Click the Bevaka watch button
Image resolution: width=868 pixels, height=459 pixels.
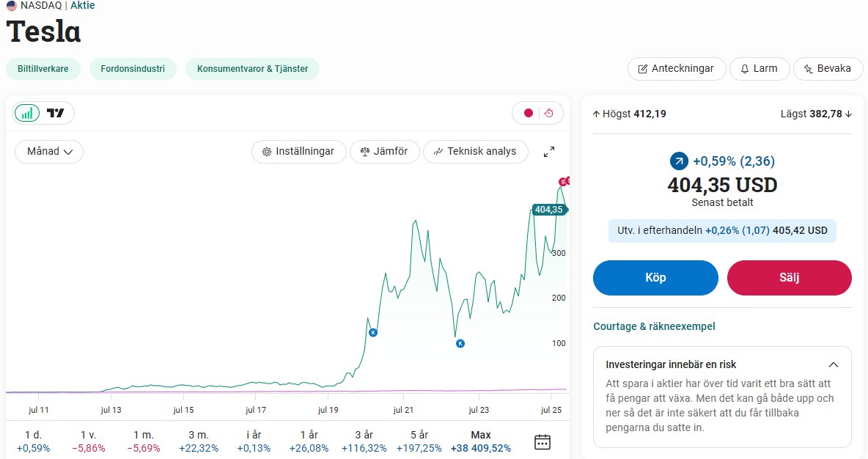point(828,69)
